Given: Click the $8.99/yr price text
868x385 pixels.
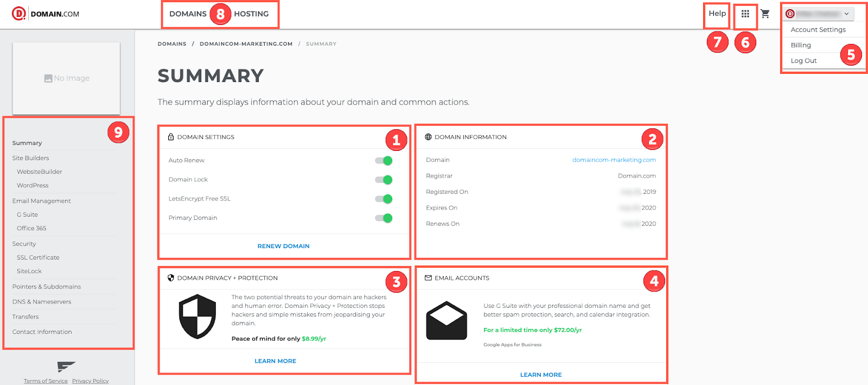Looking at the screenshot, I should [314, 338].
